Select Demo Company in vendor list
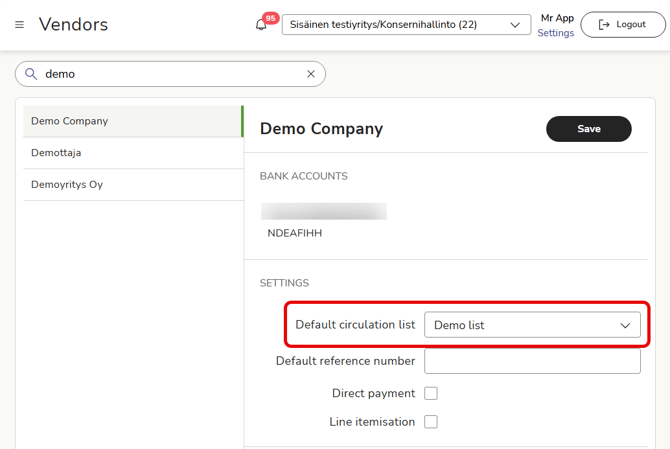 133,121
